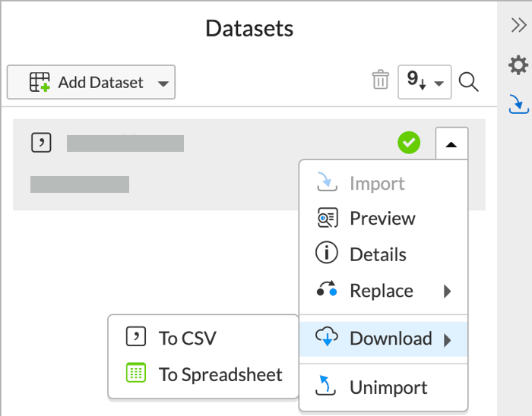Expand Add Dataset dropdown arrow
The height and width of the screenshot is (416, 532).
coord(163,84)
